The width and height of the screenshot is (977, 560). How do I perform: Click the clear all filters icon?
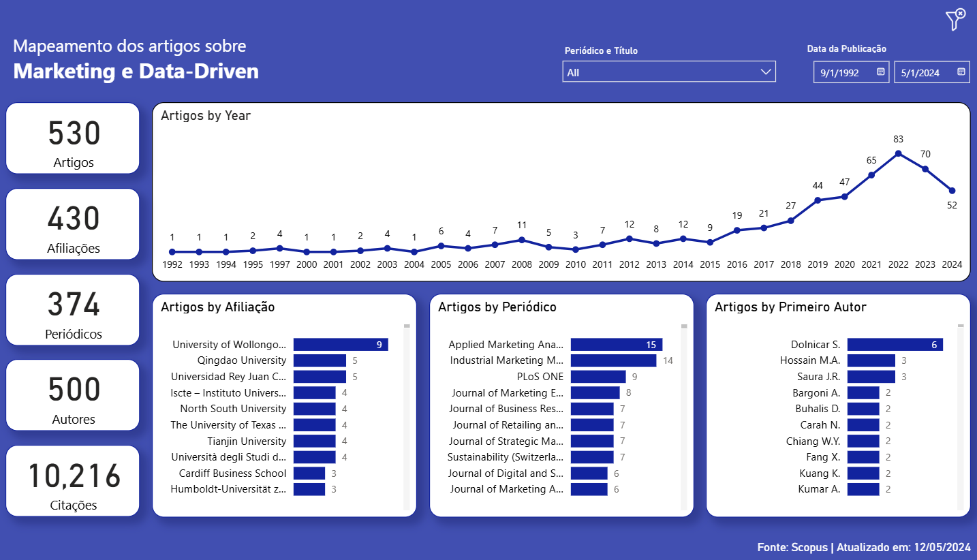954,20
